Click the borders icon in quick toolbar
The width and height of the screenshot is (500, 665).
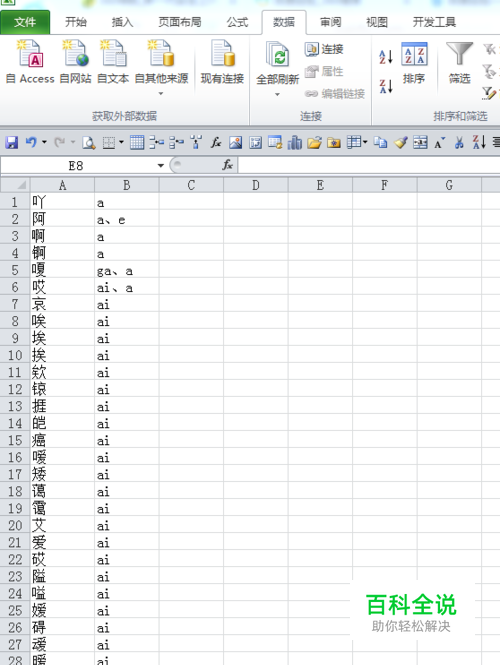click(109, 142)
